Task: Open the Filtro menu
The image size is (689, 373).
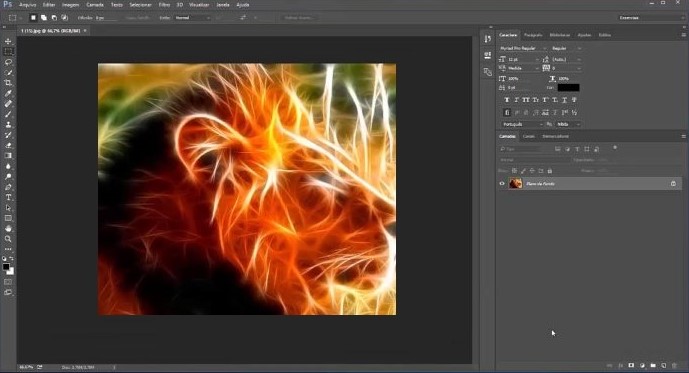Action: pos(164,5)
